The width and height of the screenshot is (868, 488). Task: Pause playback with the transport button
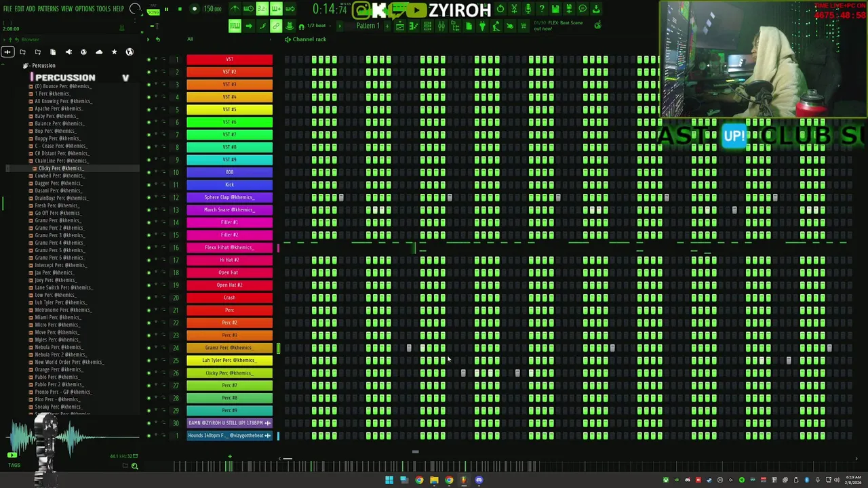click(x=166, y=9)
